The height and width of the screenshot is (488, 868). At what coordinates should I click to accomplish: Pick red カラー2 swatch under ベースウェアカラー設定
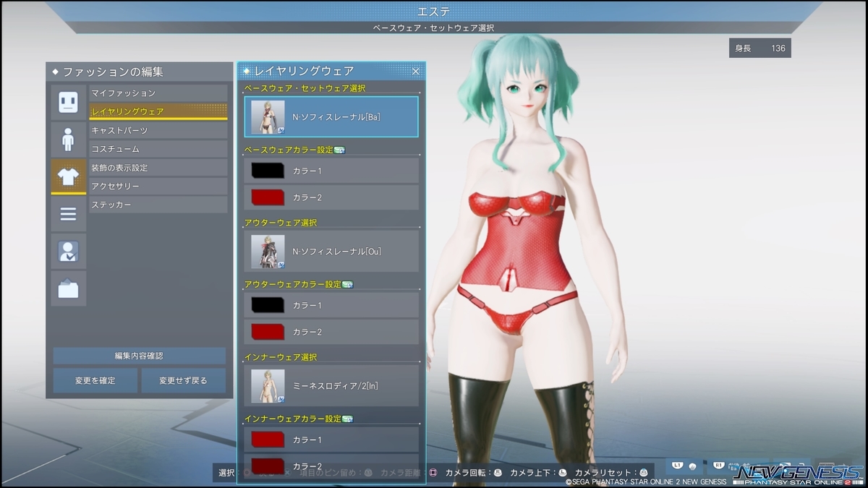pyautogui.click(x=268, y=197)
